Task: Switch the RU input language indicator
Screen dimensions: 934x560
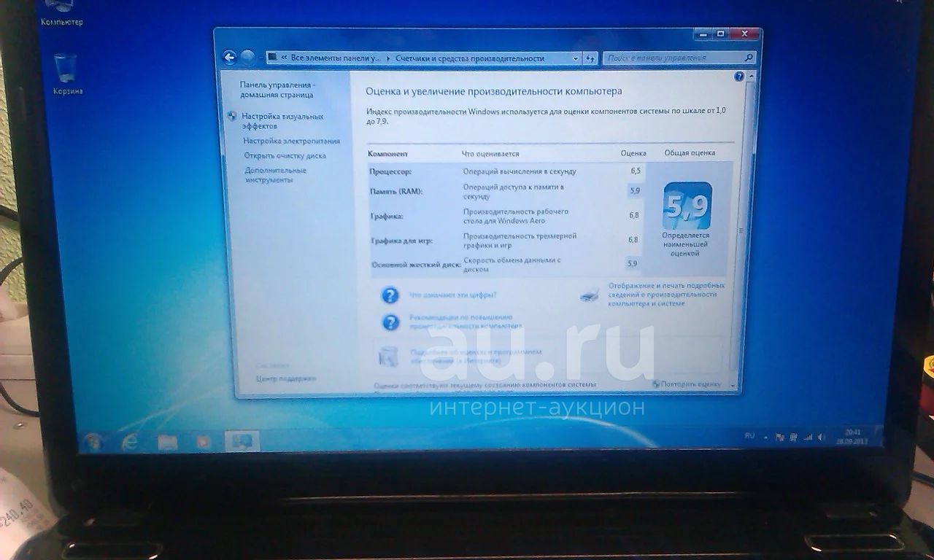Action: click(x=749, y=435)
